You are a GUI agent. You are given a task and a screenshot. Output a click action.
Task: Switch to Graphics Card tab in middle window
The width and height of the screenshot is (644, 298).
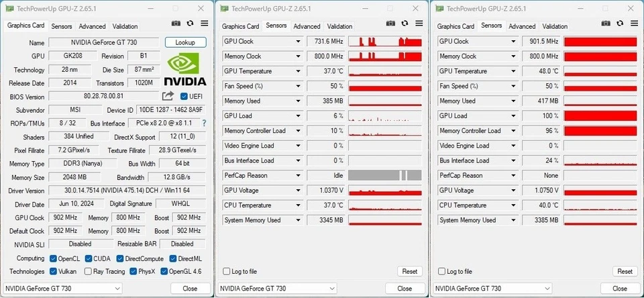[241, 26]
